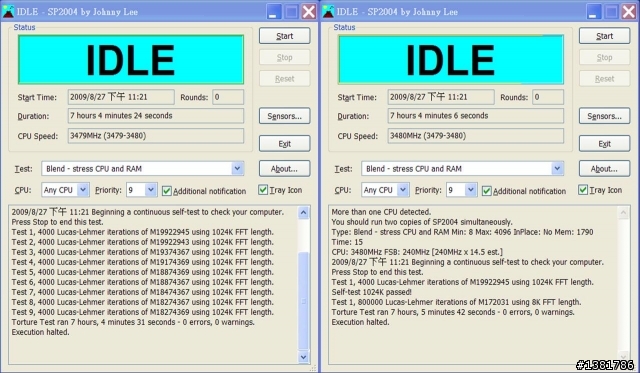Toggle Additional notification checkbox in right window
This screenshot has width=640, height=373.
click(487, 191)
